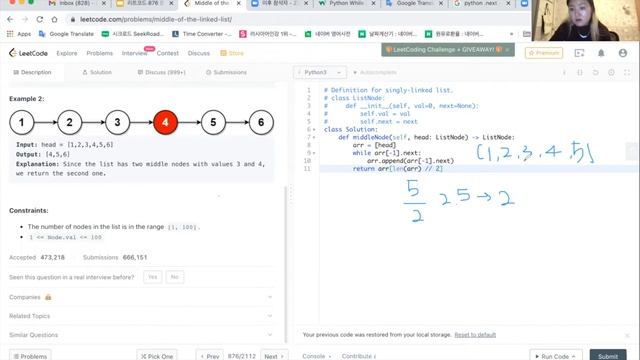Switch to the Submissions tab
This screenshot has width=640, height=360.
(226, 72)
